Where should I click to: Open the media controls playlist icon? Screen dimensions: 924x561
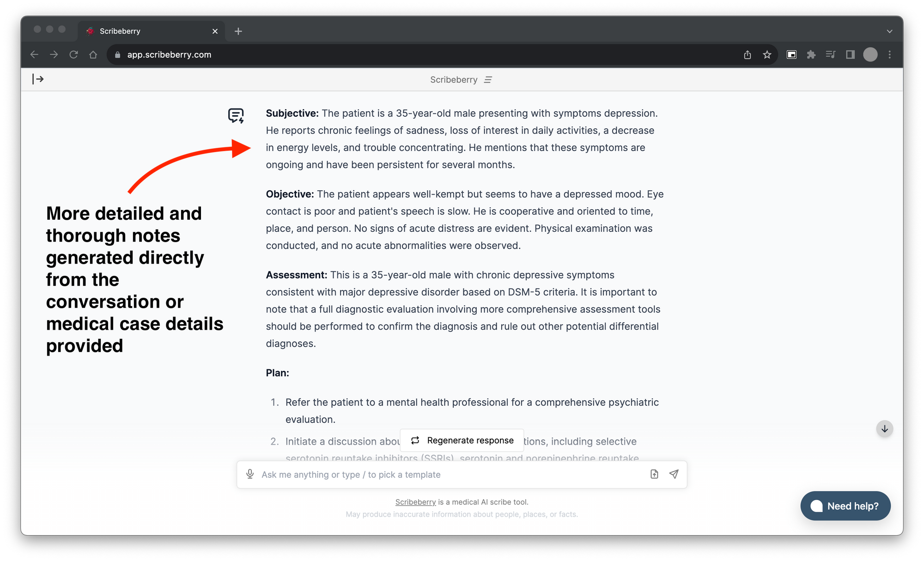pos(830,55)
